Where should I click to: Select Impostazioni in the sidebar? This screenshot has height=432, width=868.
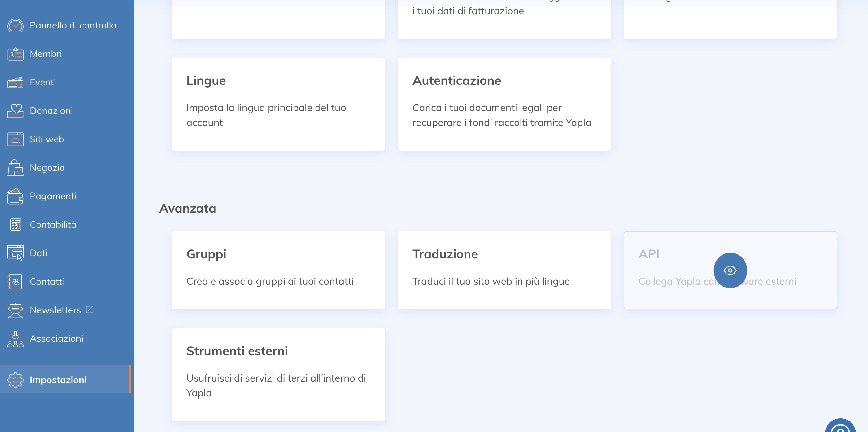[58, 380]
